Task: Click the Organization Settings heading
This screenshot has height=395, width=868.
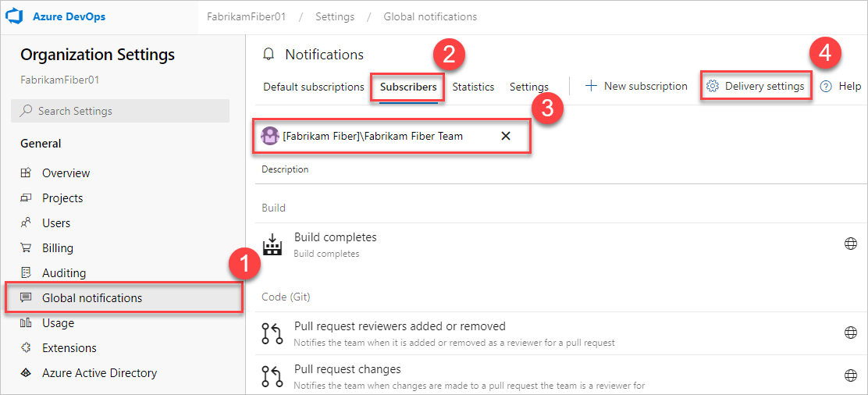Action: point(98,55)
